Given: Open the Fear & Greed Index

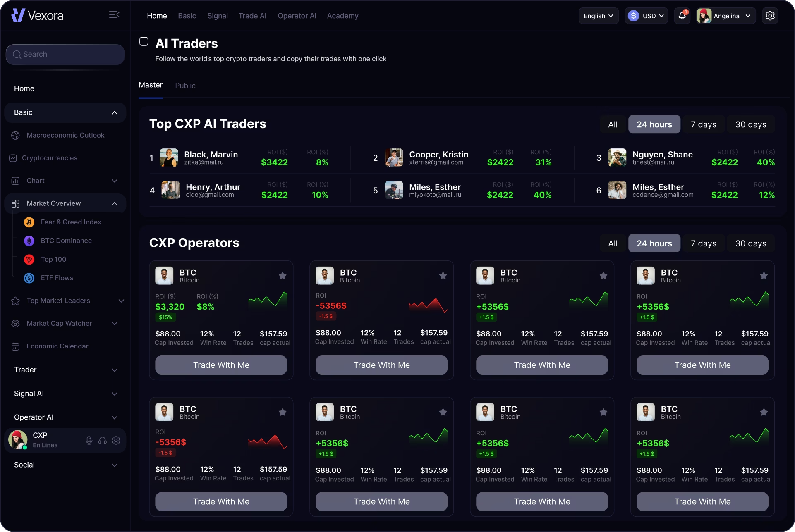Looking at the screenshot, I should 71,222.
